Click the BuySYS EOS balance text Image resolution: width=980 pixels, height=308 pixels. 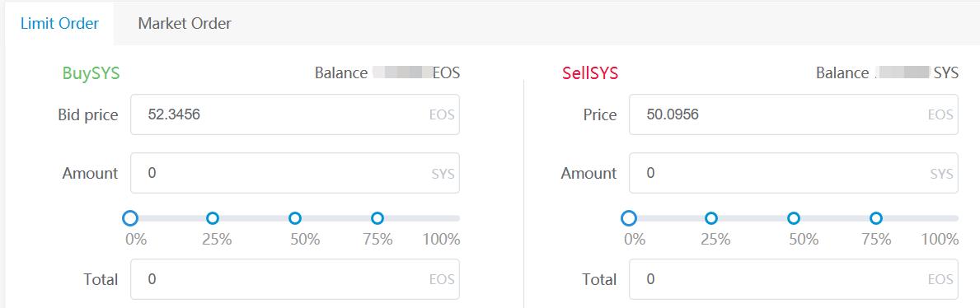(387, 73)
